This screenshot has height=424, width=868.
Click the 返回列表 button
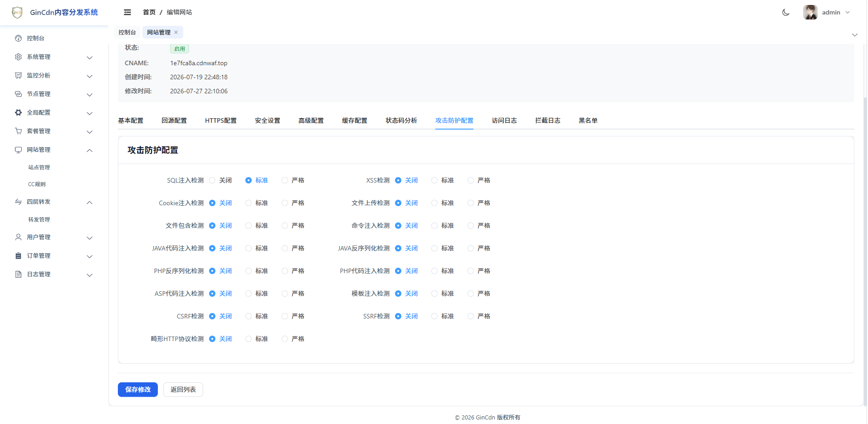(x=183, y=390)
